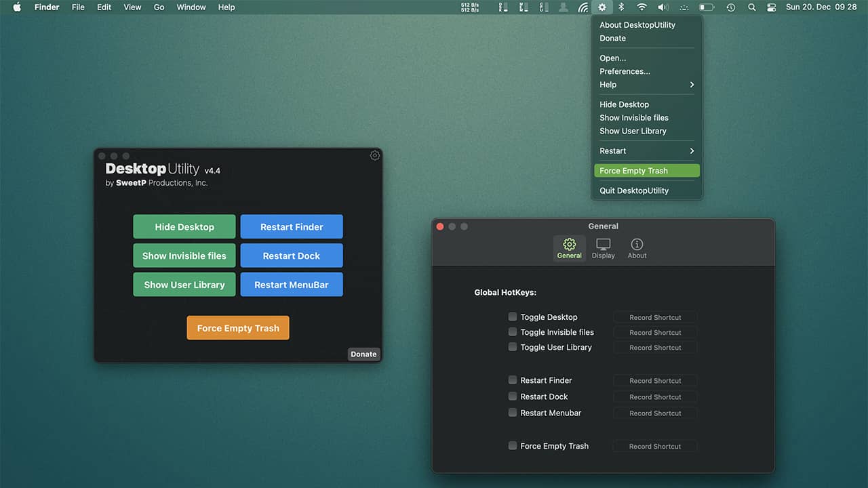
Task: Record shortcut for Restart Finder
Action: point(655,380)
